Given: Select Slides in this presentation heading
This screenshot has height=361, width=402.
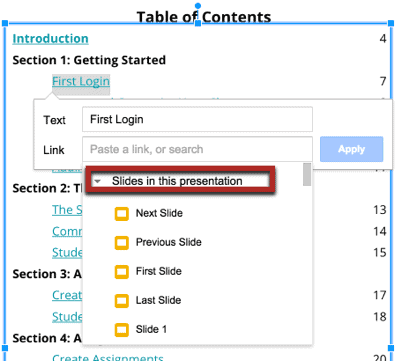Looking at the screenshot, I should (177, 181).
